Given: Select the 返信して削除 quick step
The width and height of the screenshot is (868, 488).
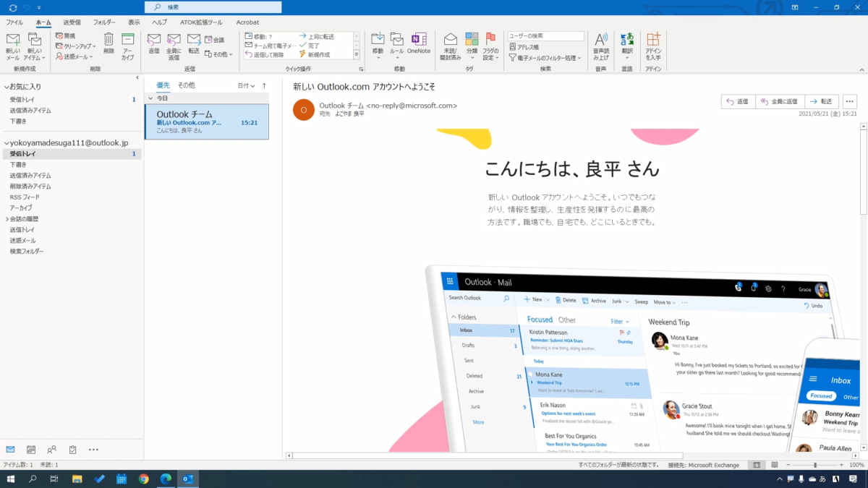Looking at the screenshot, I should pos(264,54).
